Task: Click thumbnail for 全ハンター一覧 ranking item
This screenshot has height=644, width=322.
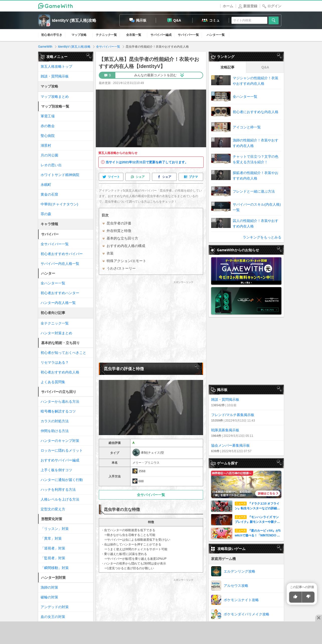Action: (x=221, y=96)
